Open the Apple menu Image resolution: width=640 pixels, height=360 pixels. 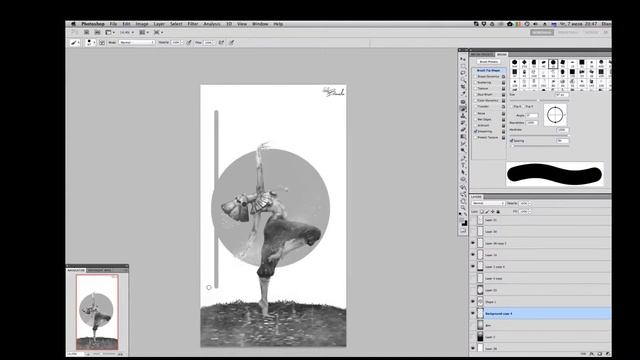point(73,24)
